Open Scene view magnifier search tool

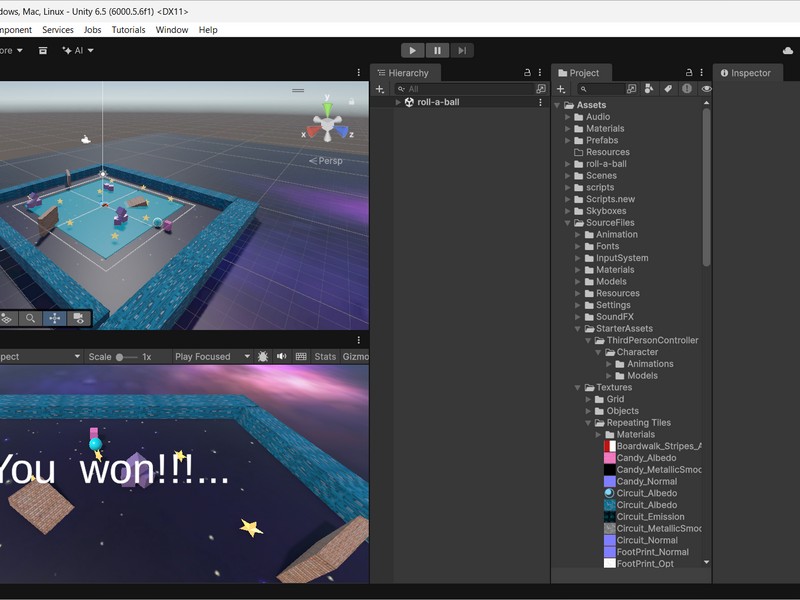[31, 318]
